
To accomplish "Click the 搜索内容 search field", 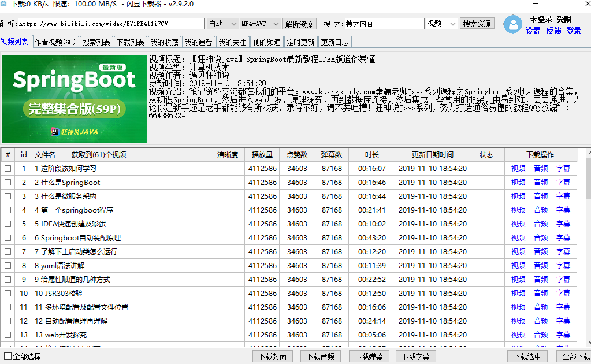I will point(384,24).
